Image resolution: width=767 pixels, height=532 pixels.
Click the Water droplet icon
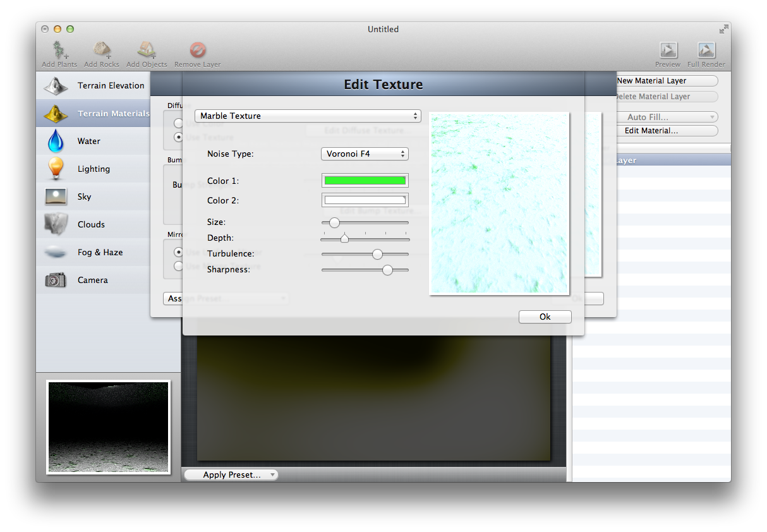[56, 141]
